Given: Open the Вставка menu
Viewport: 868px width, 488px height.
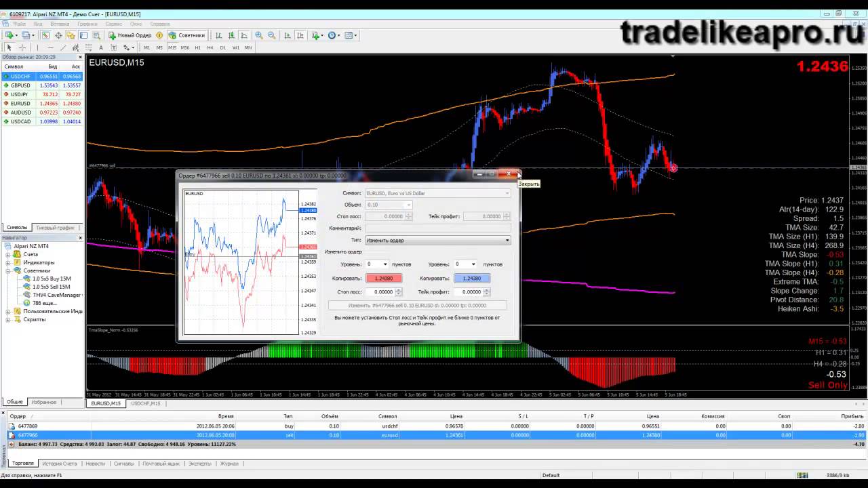Looking at the screenshot, I should click(x=60, y=24).
